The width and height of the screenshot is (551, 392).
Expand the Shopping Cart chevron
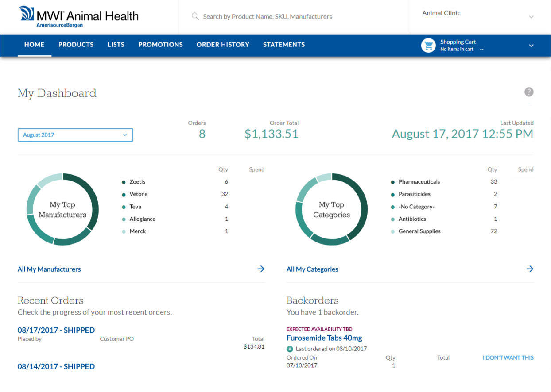(531, 45)
